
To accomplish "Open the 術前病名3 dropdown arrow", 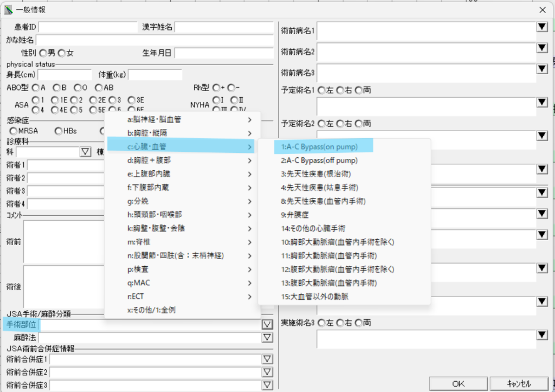I will [541, 69].
